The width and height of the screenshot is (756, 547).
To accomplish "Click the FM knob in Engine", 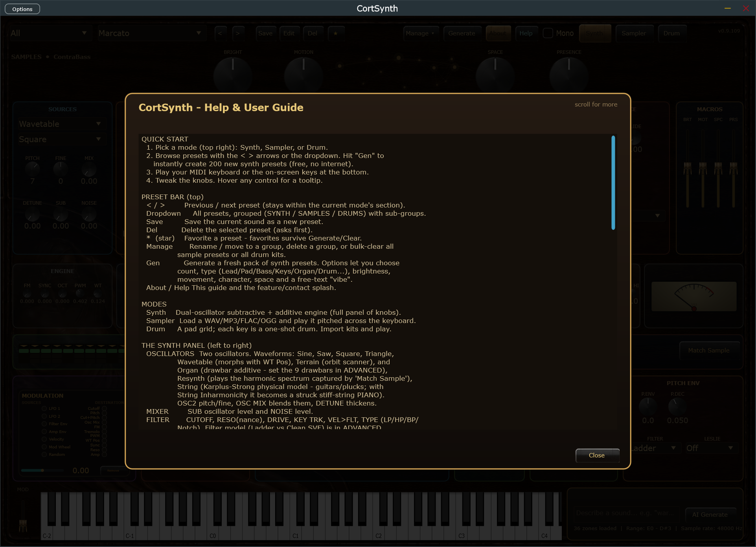I will point(27,294).
